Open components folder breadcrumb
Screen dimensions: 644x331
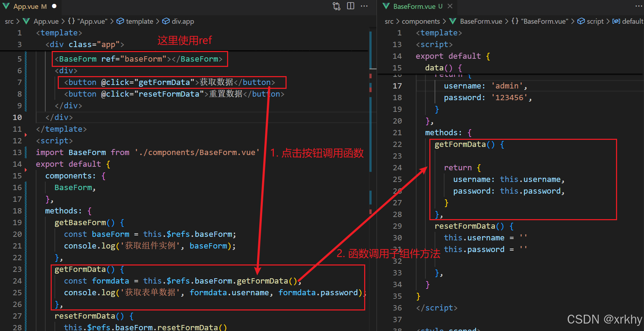[x=421, y=21]
